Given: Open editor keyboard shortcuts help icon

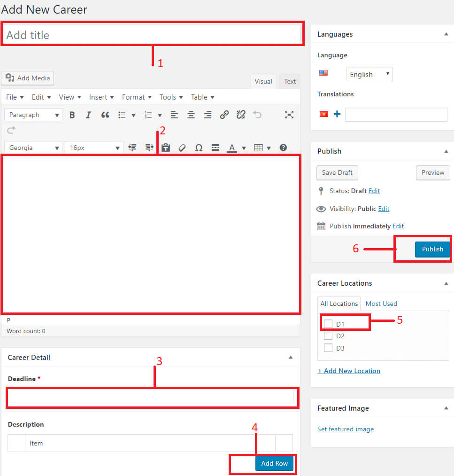Looking at the screenshot, I should [283, 148].
